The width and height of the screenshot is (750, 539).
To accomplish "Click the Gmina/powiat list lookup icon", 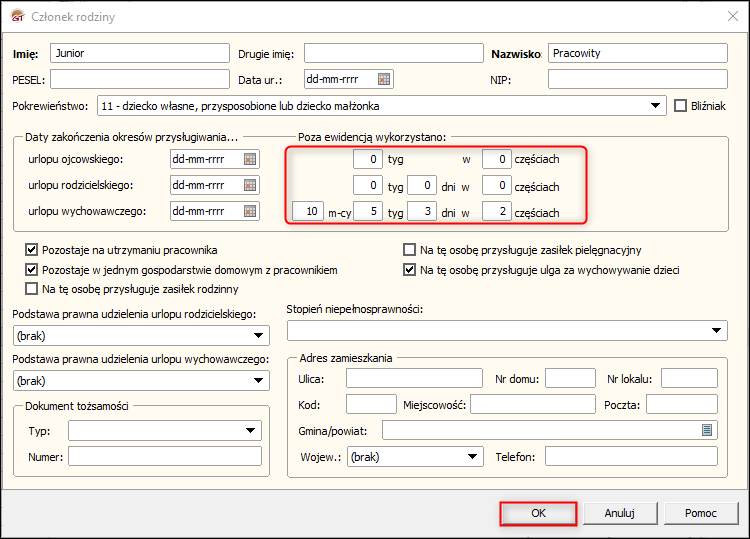I will point(707,430).
